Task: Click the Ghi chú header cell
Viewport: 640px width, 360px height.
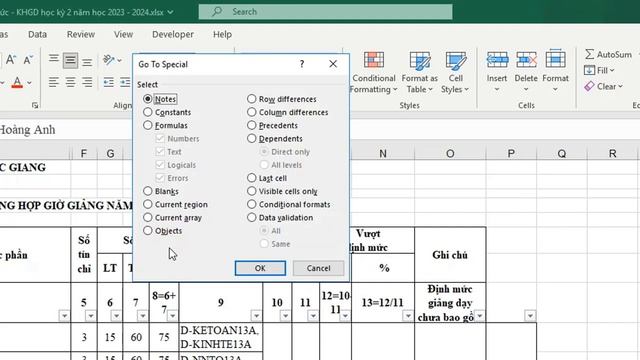Action: 450,255
